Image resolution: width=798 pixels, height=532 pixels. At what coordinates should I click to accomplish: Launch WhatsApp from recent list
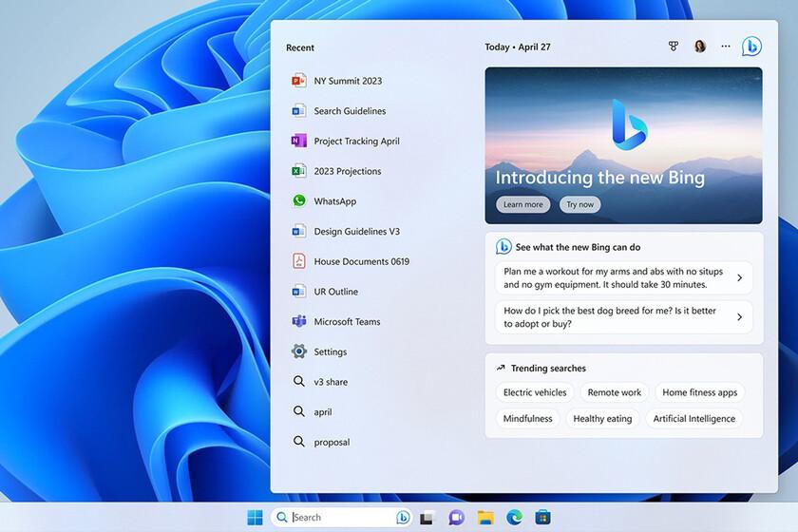[334, 201]
